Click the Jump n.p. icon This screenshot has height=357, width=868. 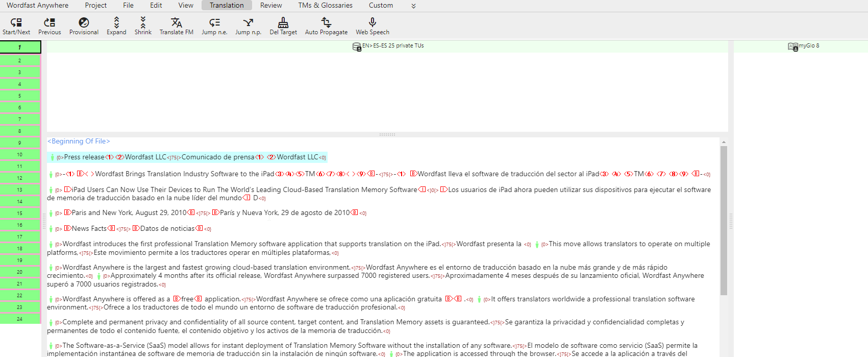point(248,22)
